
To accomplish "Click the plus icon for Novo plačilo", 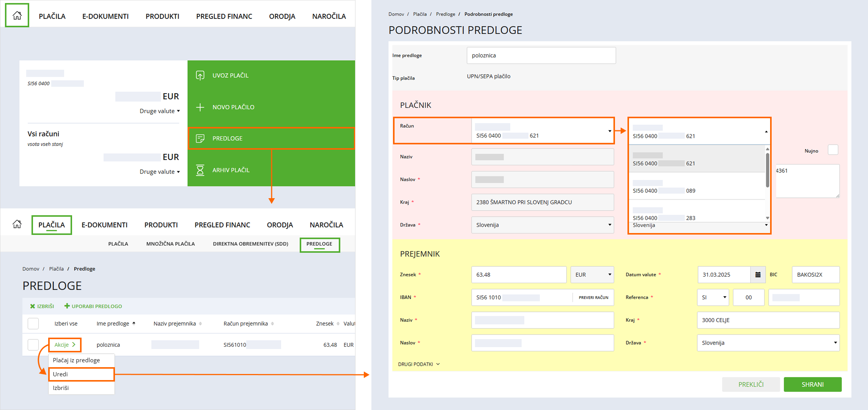I will coord(200,107).
